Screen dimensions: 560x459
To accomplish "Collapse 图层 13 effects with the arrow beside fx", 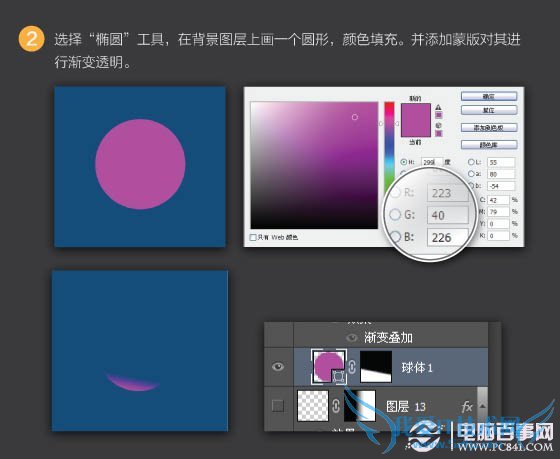I will [x=482, y=406].
